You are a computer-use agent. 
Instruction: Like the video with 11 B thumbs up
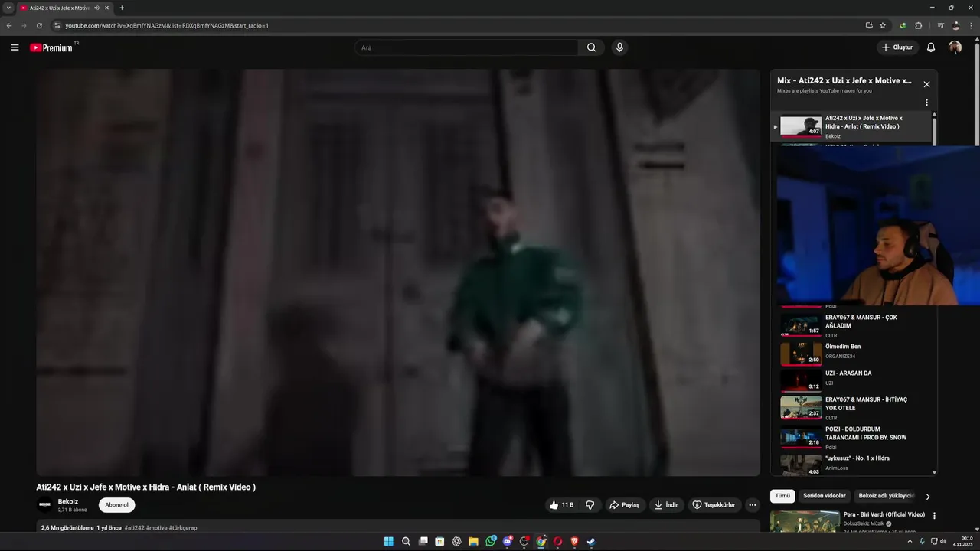[562, 505]
